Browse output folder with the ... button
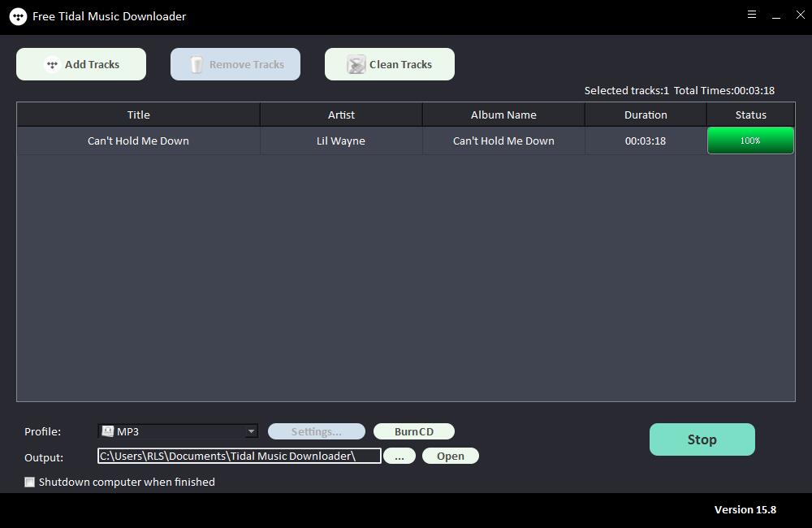This screenshot has height=528, width=812. point(400,456)
